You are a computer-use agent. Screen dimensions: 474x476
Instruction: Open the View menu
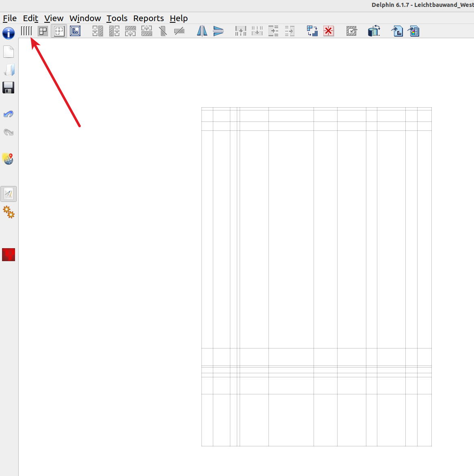click(54, 18)
